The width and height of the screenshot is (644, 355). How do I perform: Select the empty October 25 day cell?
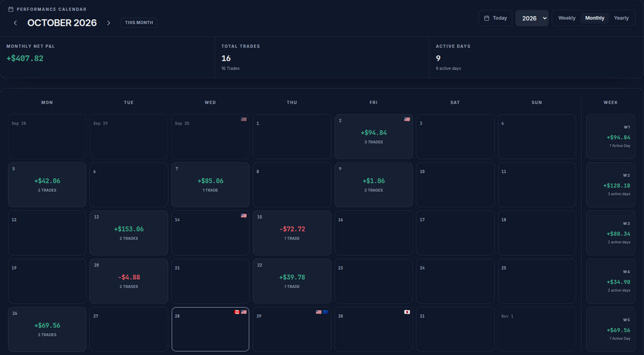537,281
